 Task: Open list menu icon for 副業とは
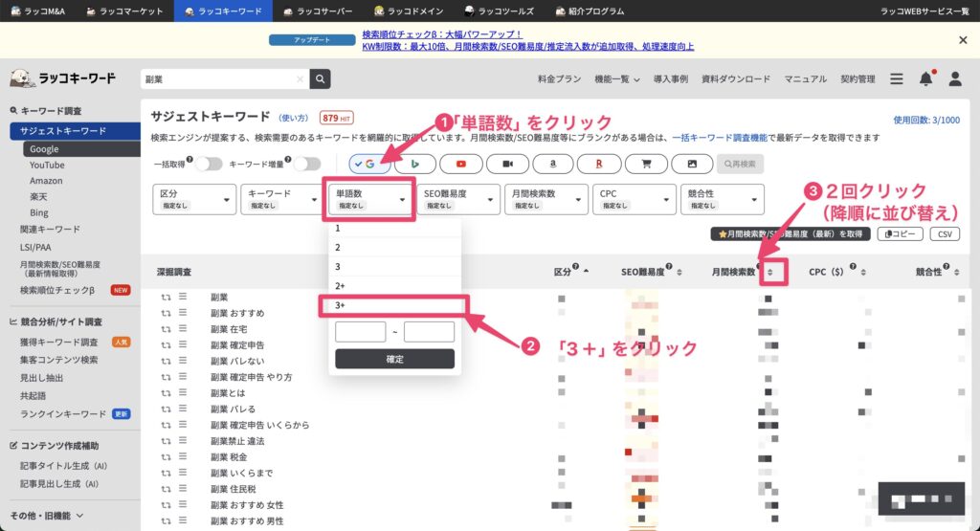coord(183,392)
